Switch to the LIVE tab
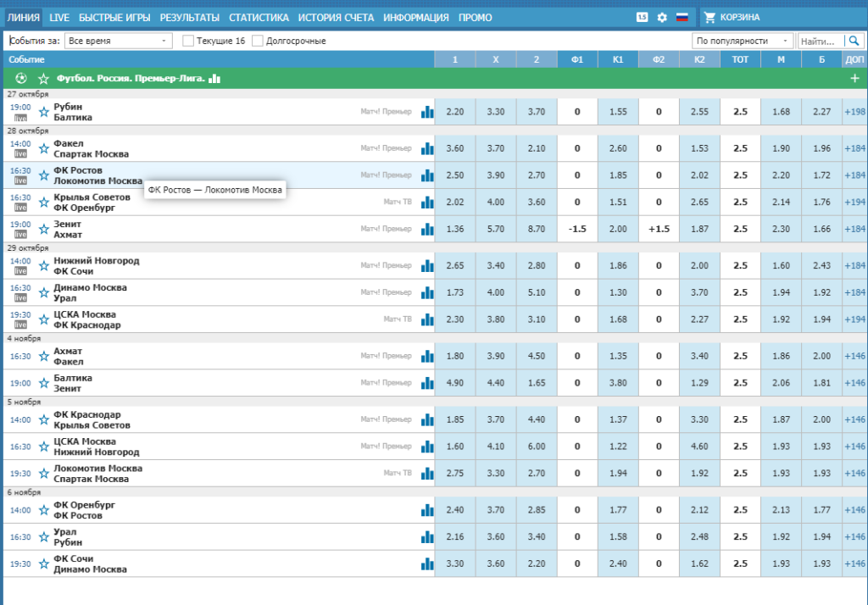Image resolution: width=868 pixels, height=605 pixels. coord(59,18)
